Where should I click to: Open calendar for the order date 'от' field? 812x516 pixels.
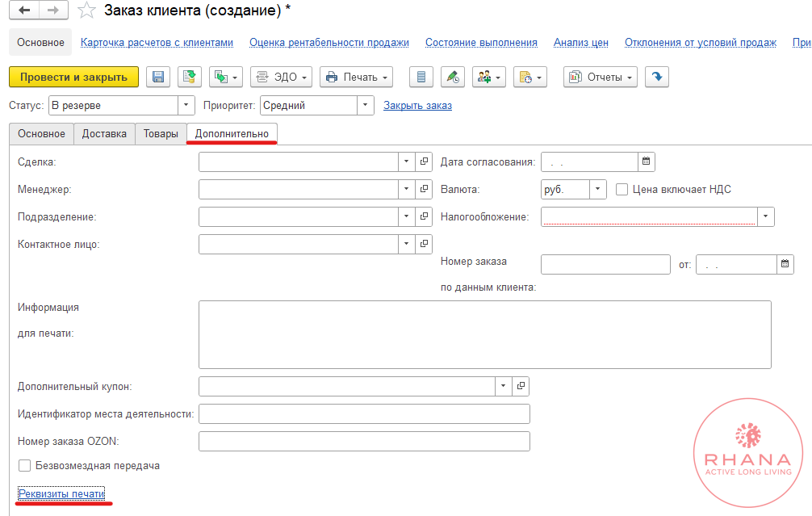coord(785,264)
